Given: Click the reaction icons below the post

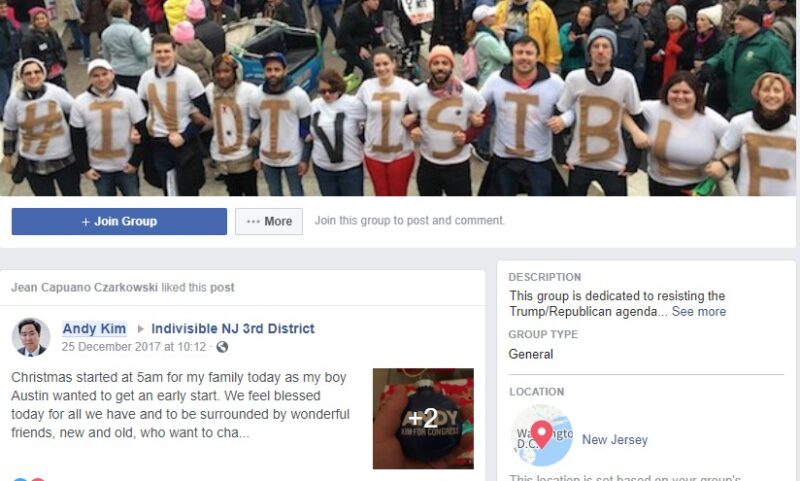Looking at the screenshot, I should (x=28, y=479).
